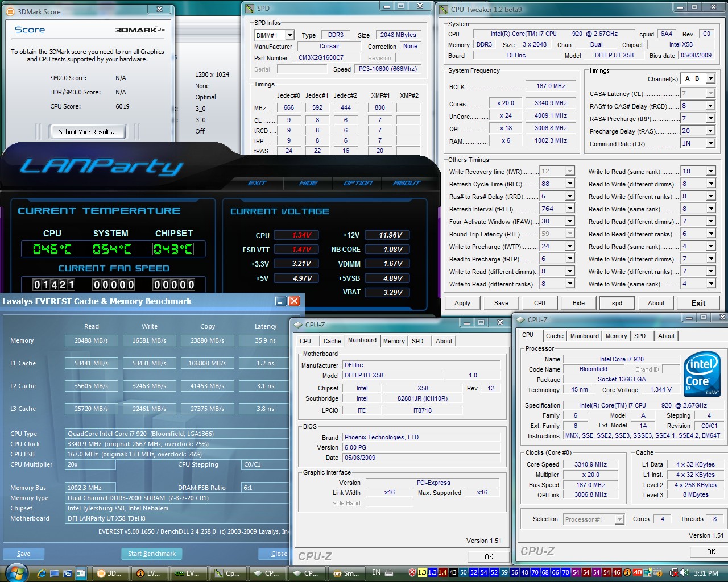Viewport: 728px width, 582px height.
Task: Open the DIMM#1 slot dropdown
Action: click(x=289, y=35)
